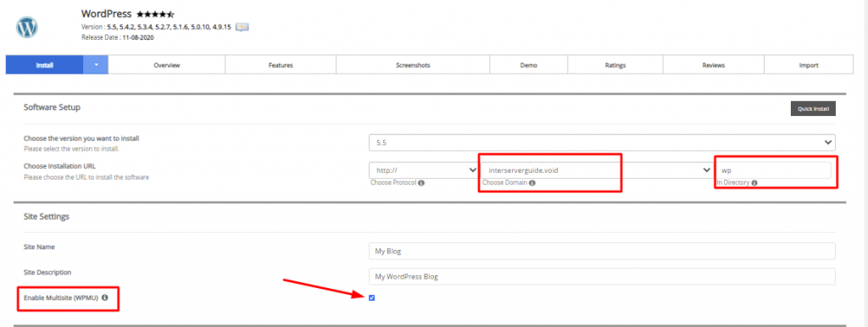
Task: Click the info icon next to Enable Multisite
Action: pos(104,297)
